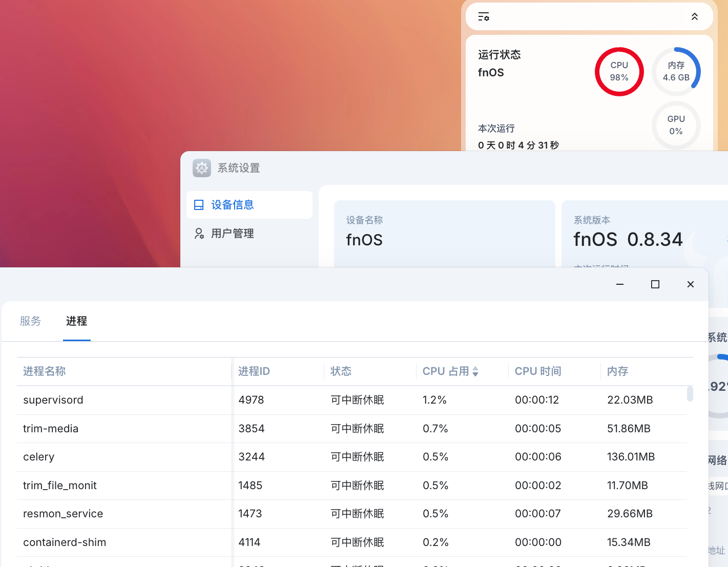This screenshot has width=728, height=567.
Task: Click process ID 3244
Action: [252, 457]
